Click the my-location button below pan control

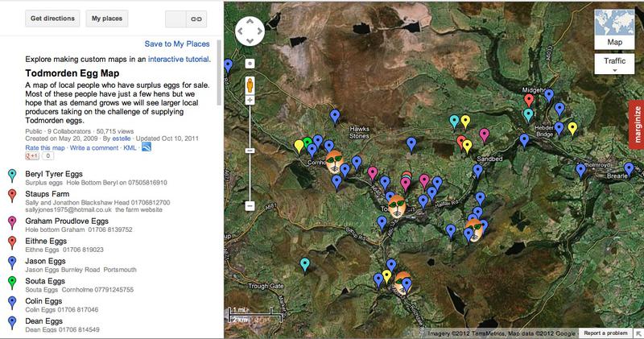(250, 64)
